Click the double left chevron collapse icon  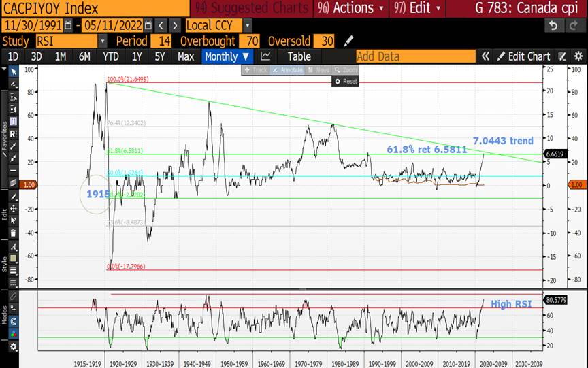coord(485,56)
